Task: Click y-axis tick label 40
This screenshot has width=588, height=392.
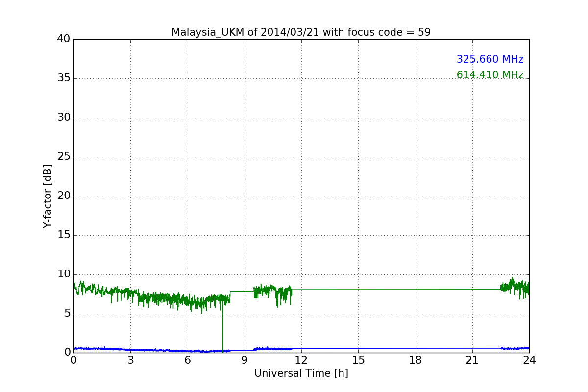Action: [x=64, y=39]
